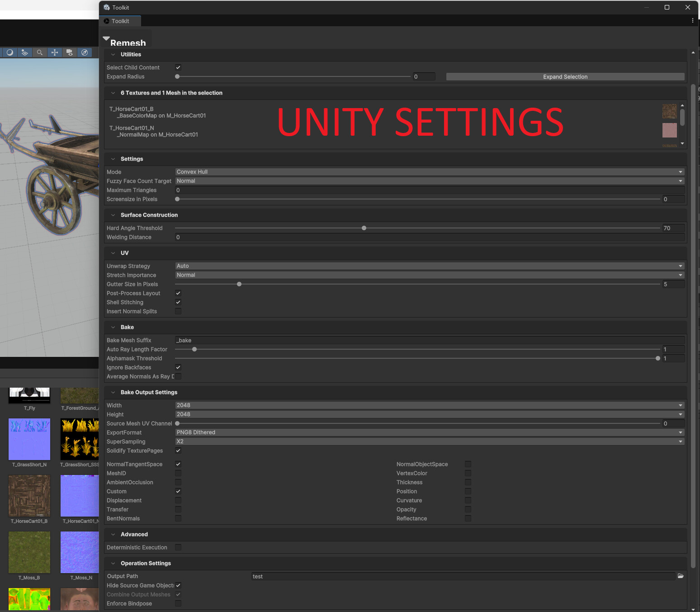Screen dimensions: 700x612
Task: Collapse the Bake Output Settings section
Action: pyautogui.click(x=113, y=392)
